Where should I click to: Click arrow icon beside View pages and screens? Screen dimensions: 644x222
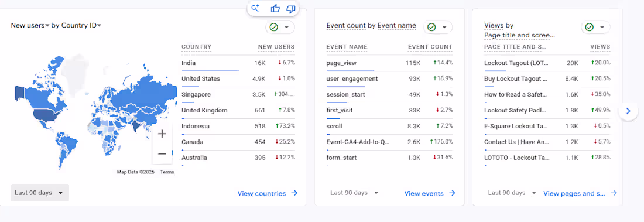tap(614, 193)
